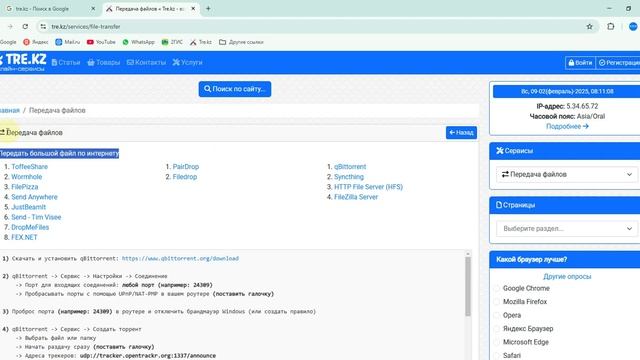Open the Другие ссылки bookmarks folder
This screenshot has width=640, height=360.
pyautogui.click(x=241, y=42)
